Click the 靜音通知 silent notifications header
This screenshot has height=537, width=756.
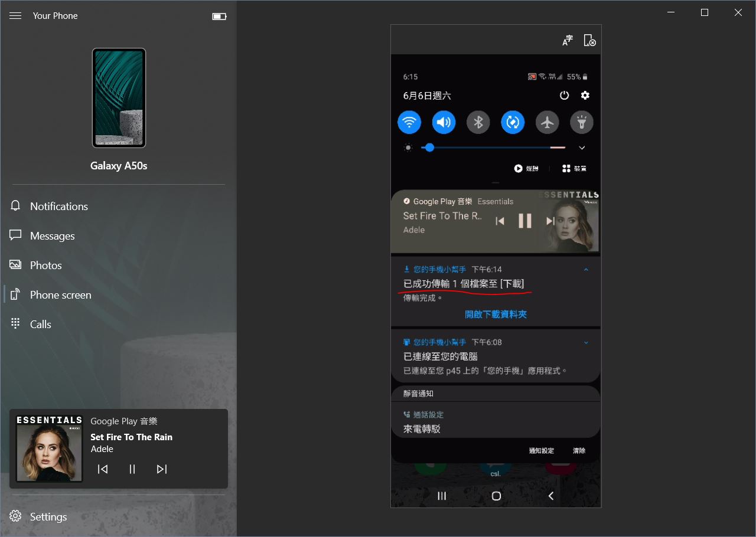coord(419,394)
